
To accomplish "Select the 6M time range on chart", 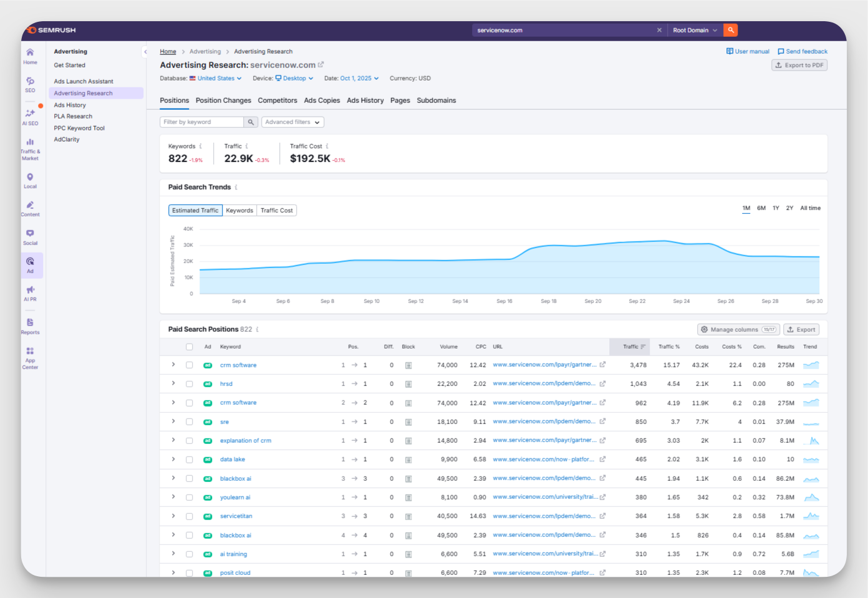I will [761, 208].
